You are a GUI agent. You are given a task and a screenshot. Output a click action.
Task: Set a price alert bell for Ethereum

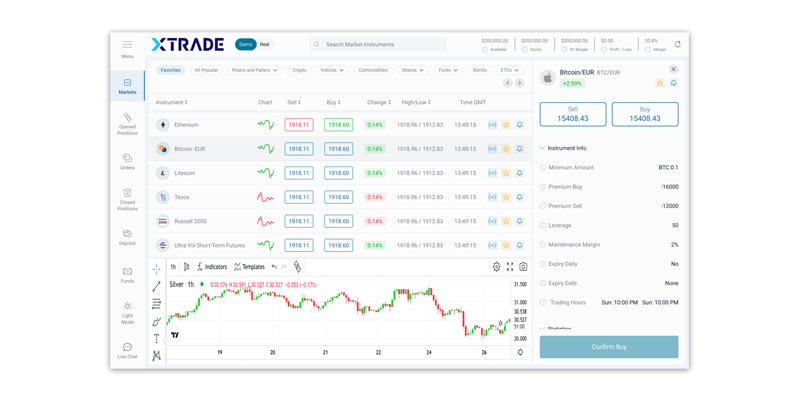pos(520,125)
